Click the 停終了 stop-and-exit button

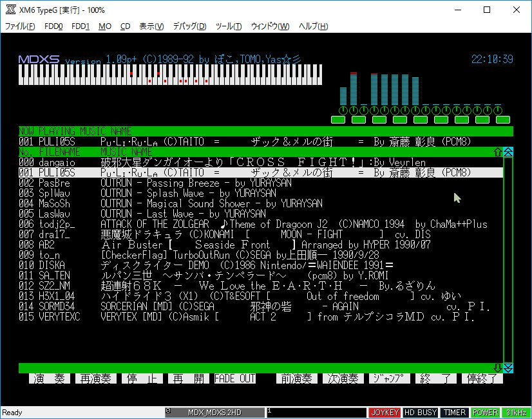(x=482, y=378)
